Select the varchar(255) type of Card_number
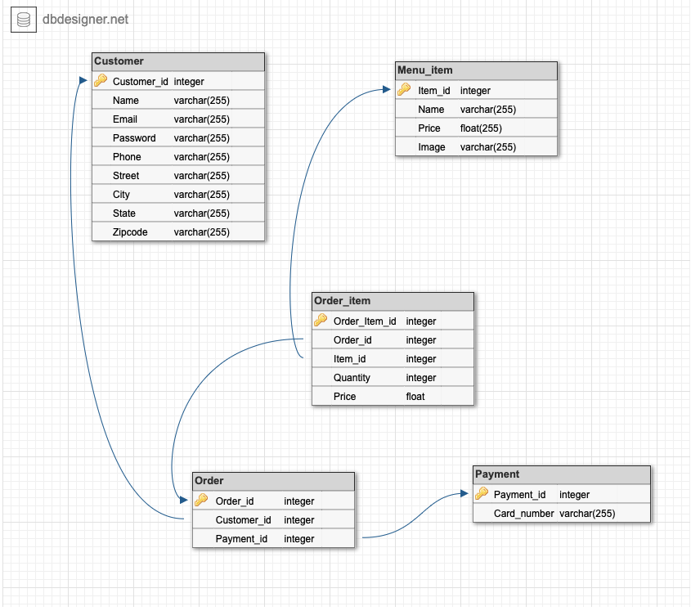 [x=587, y=514]
